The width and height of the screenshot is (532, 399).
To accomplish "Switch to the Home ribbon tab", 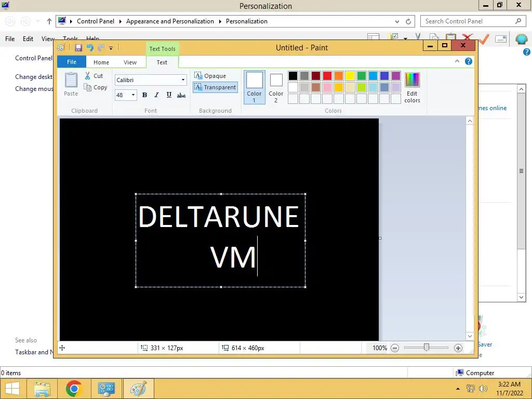I will [x=101, y=62].
